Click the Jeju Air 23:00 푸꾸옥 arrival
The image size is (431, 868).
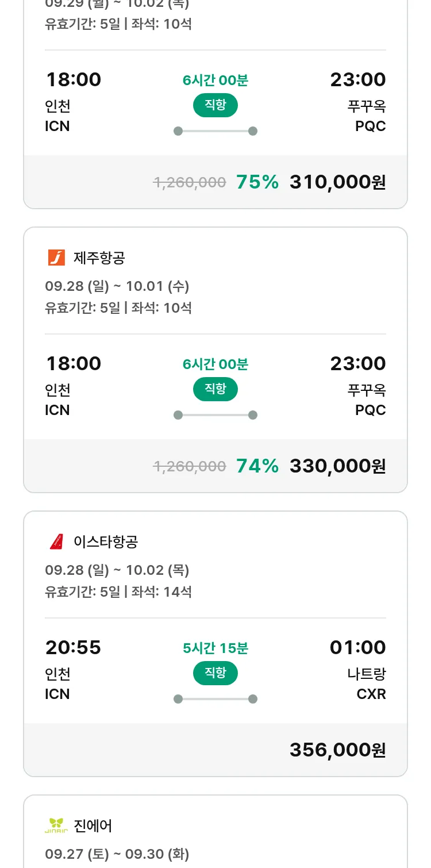[x=357, y=364]
